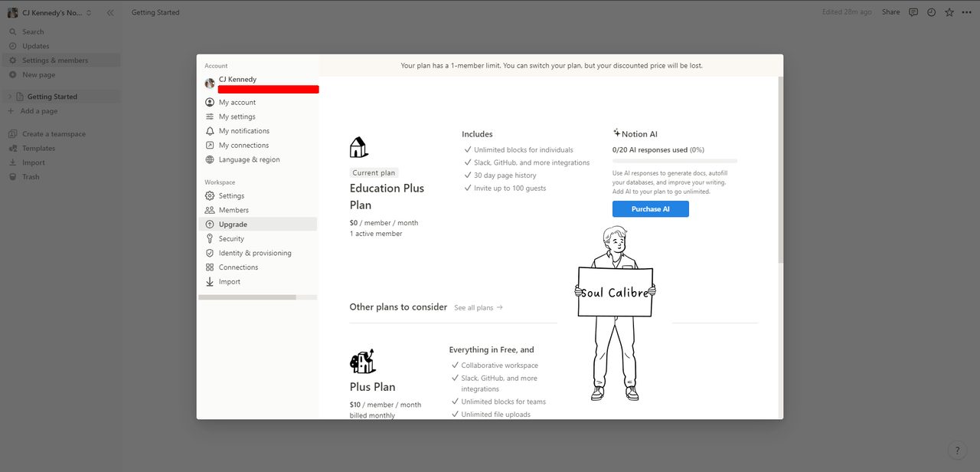Open Connections section in workspace
980x472 pixels.
[x=257, y=267]
